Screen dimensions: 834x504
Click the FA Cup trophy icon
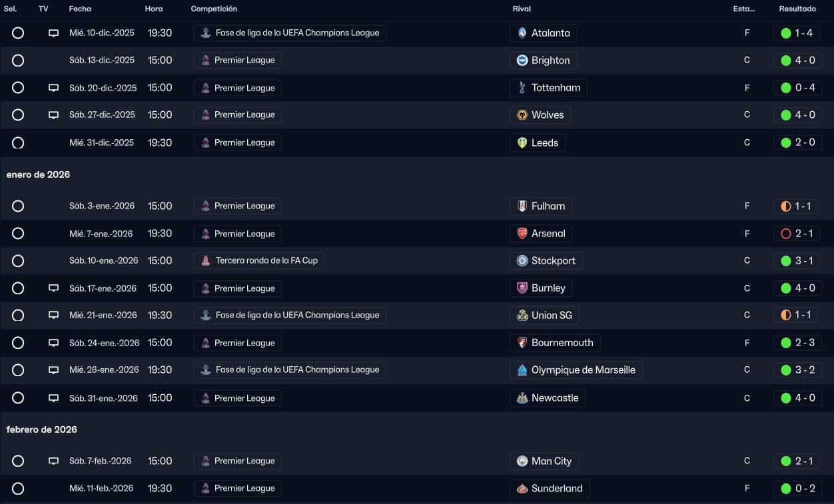[x=205, y=261]
